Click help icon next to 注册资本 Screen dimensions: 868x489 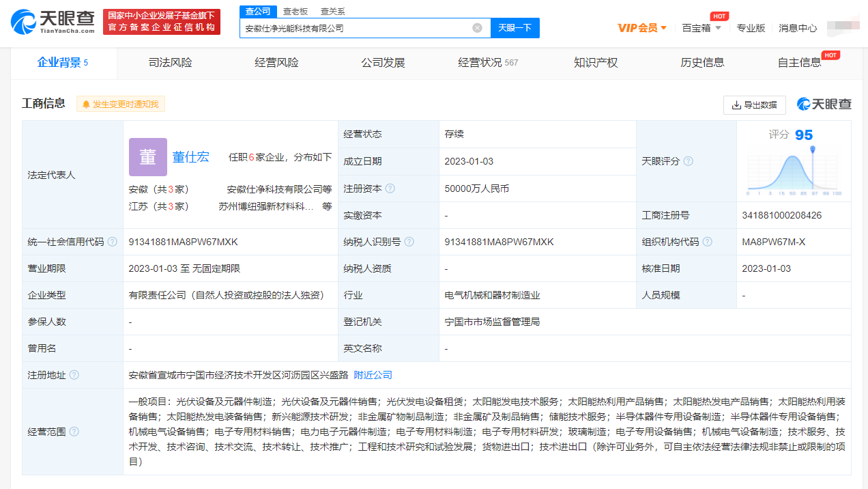coord(390,188)
